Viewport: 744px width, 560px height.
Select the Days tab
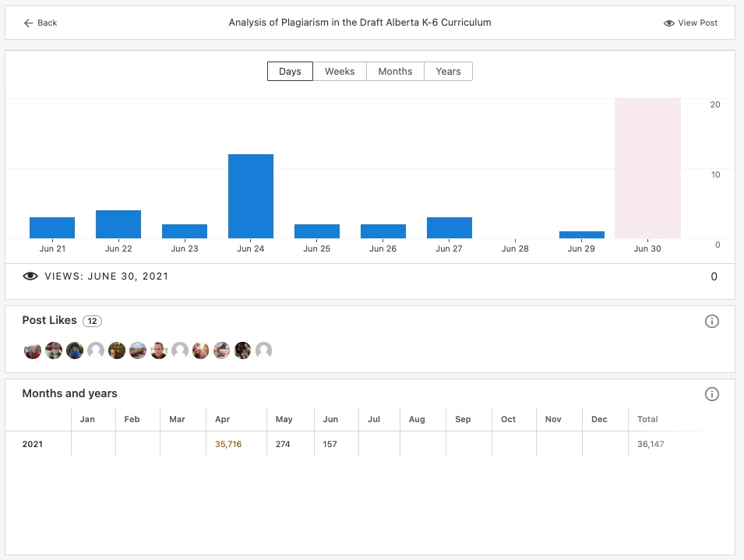[290, 72]
